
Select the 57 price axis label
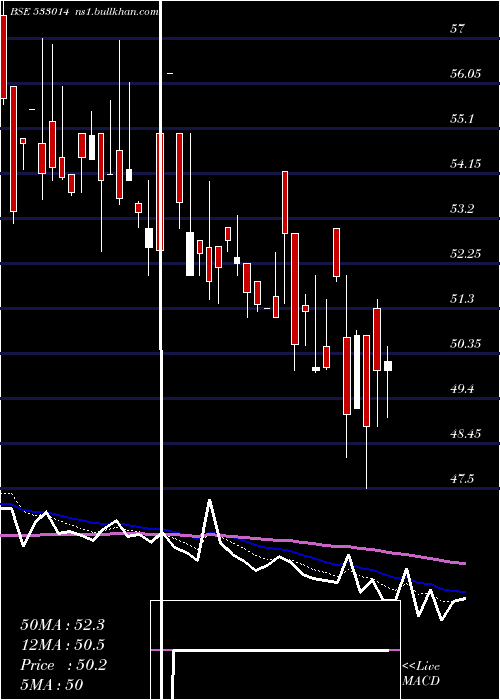coord(458,29)
